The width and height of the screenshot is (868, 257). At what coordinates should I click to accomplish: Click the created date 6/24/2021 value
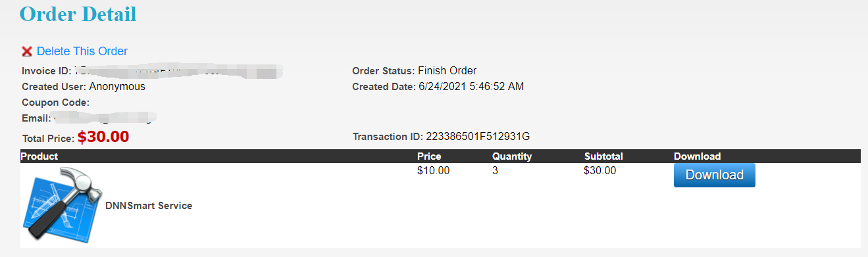471,87
